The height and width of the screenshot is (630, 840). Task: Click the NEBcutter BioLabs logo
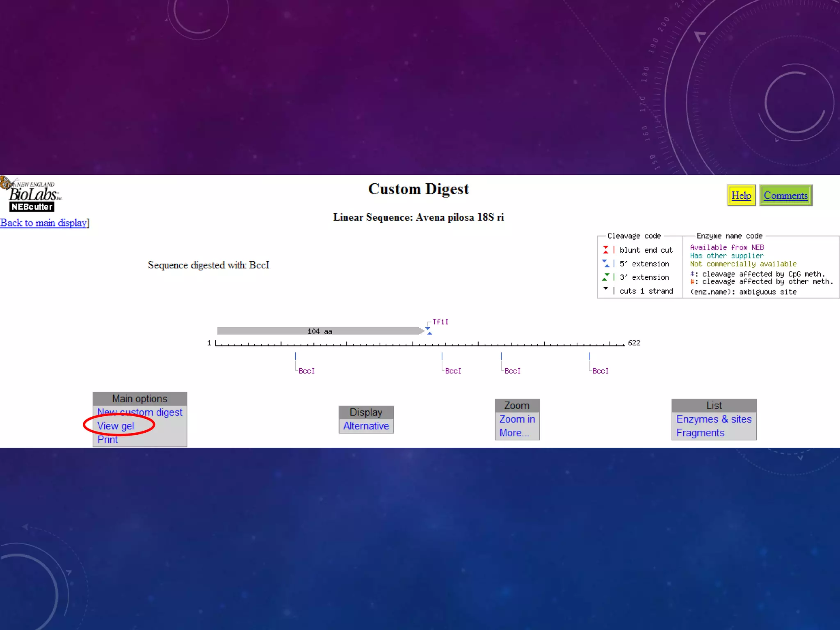(x=32, y=195)
